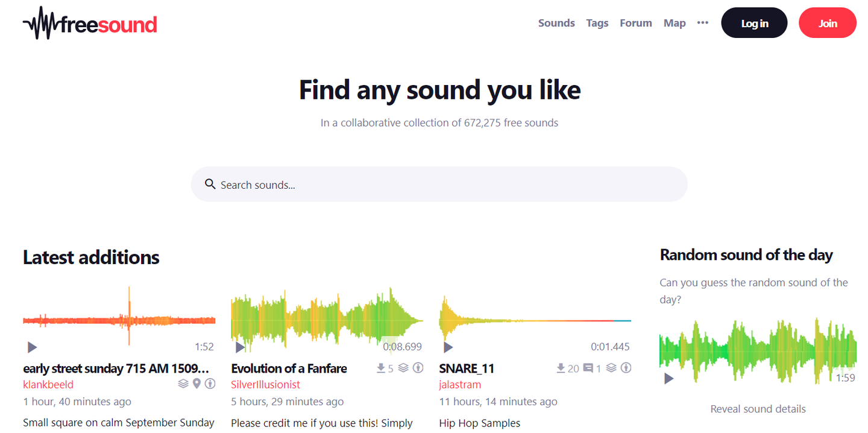Viewport: 868px width, 433px height.
Task: Open the Sounds navigation item
Action: tap(556, 23)
